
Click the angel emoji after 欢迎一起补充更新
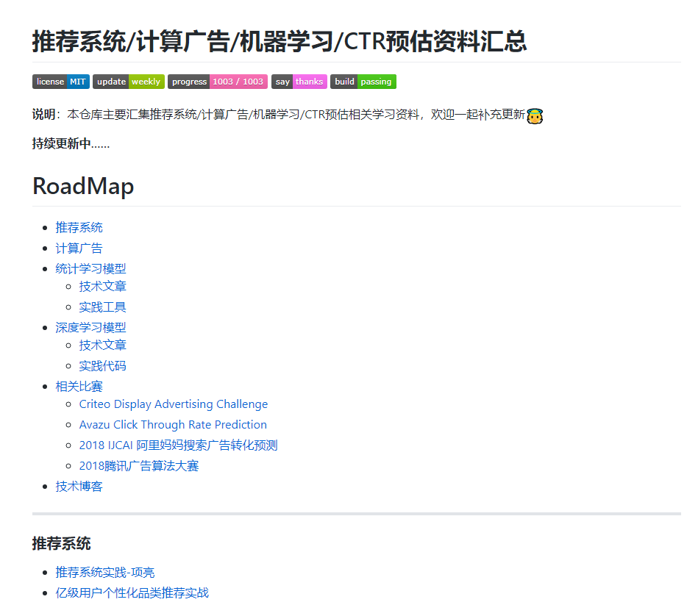(x=535, y=116)
